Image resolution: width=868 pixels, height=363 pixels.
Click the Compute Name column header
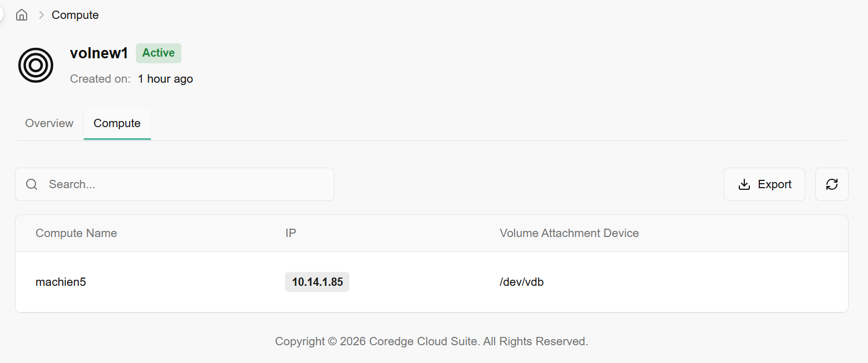click(76, 233)
